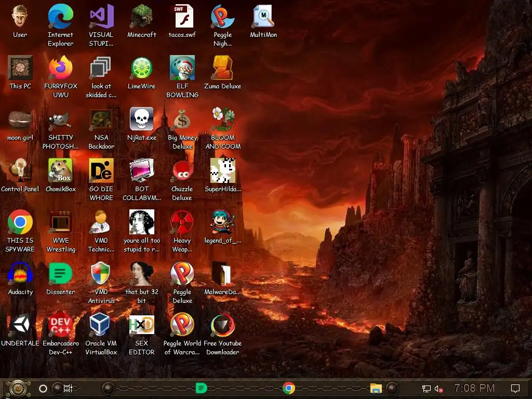
Task: Click the NjRat.exe skull icon
Action: pyautogui.click(x=142, y=119)
